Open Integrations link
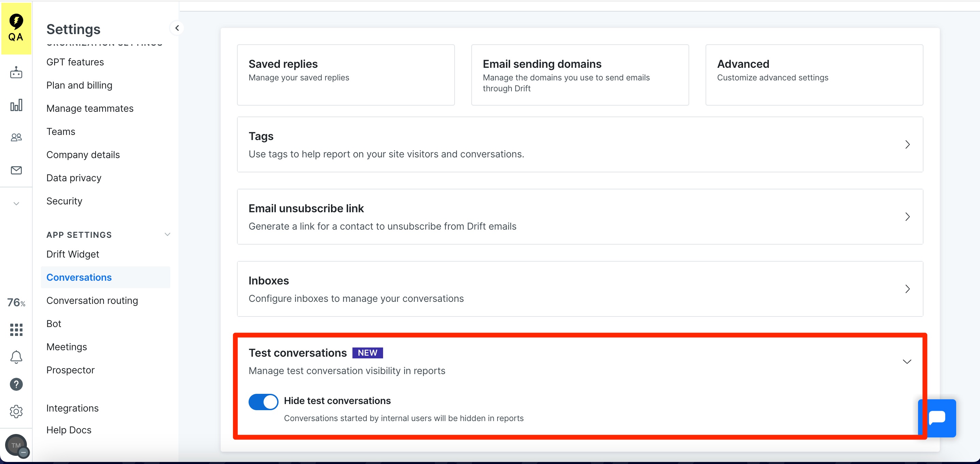The height and width of the screenshot is (464, 980). pyautogui.click(x=72, y=408)
